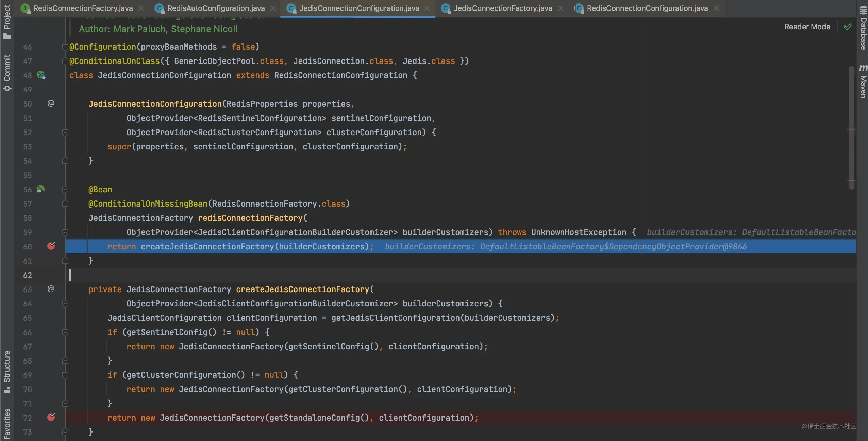Screen dimensions: 868x441
Task: Collapse the if getSentinelConfig block fold
Action: (x=65, y=332)
